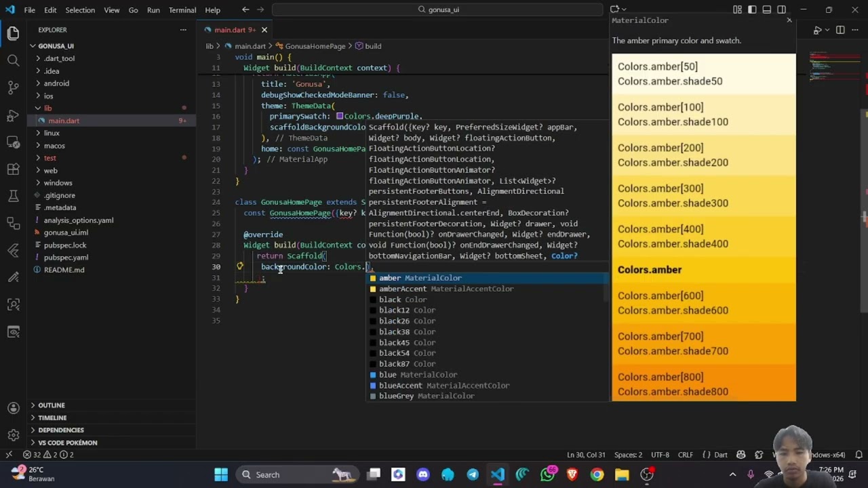Expand the OUTLINE section
The width and height of the screenshot is (868, 488).
tap(52, 405)
